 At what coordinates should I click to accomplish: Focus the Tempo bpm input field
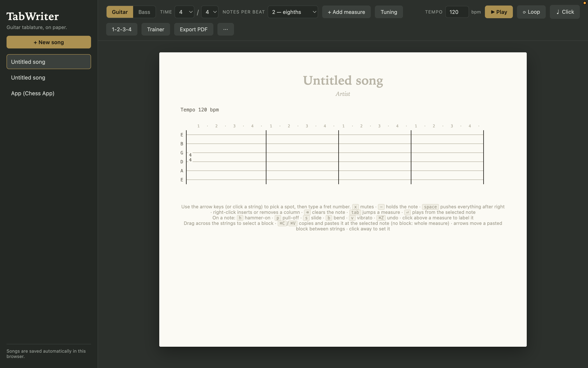(x=457, y=12)
